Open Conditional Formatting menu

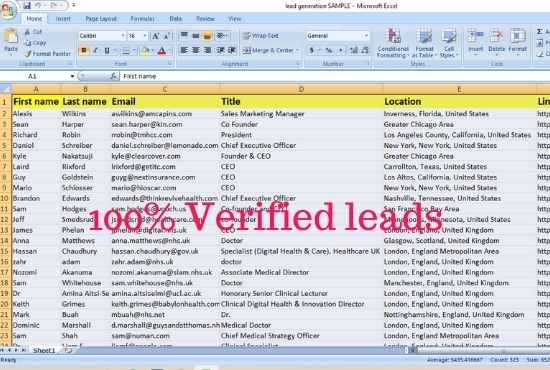point(393,43)
